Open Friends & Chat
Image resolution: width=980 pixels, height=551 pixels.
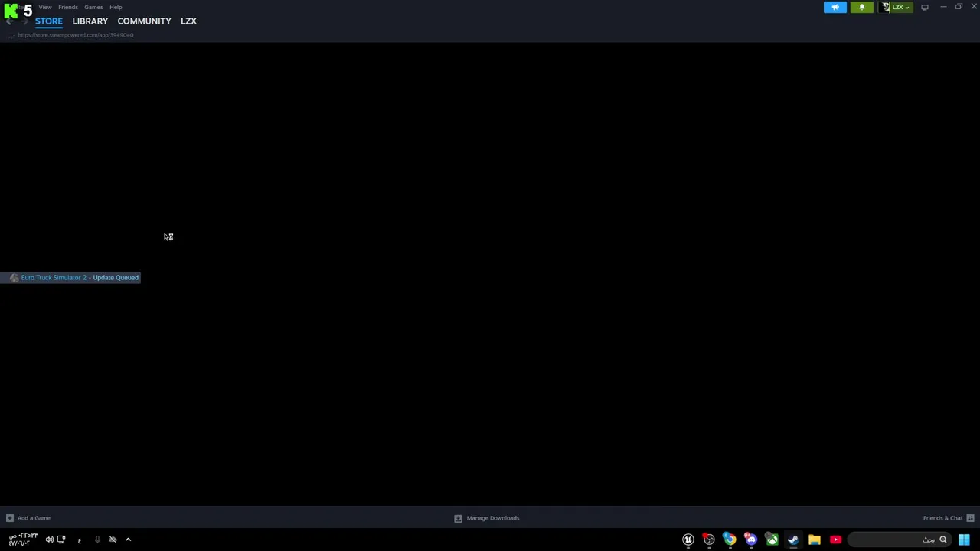point(942,518)
